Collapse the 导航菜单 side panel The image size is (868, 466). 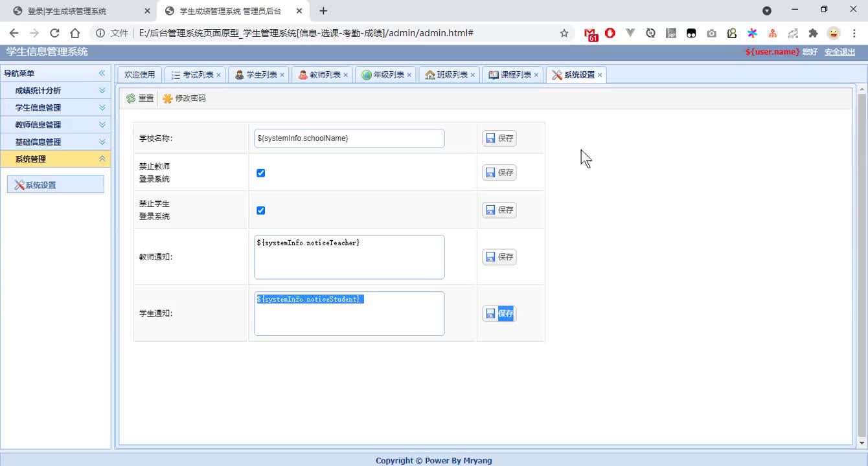[x=102, y=73]
